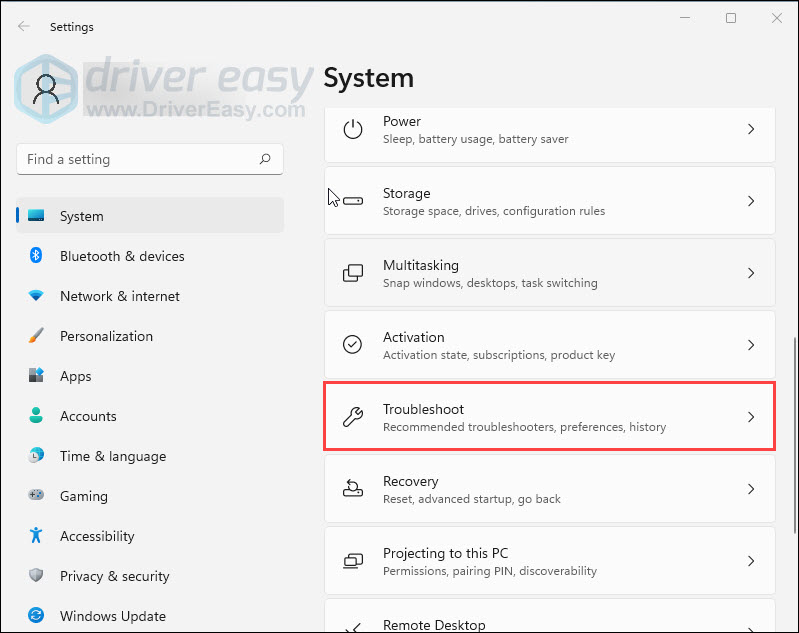Click the Troubleshoot wrench icon

353,417
